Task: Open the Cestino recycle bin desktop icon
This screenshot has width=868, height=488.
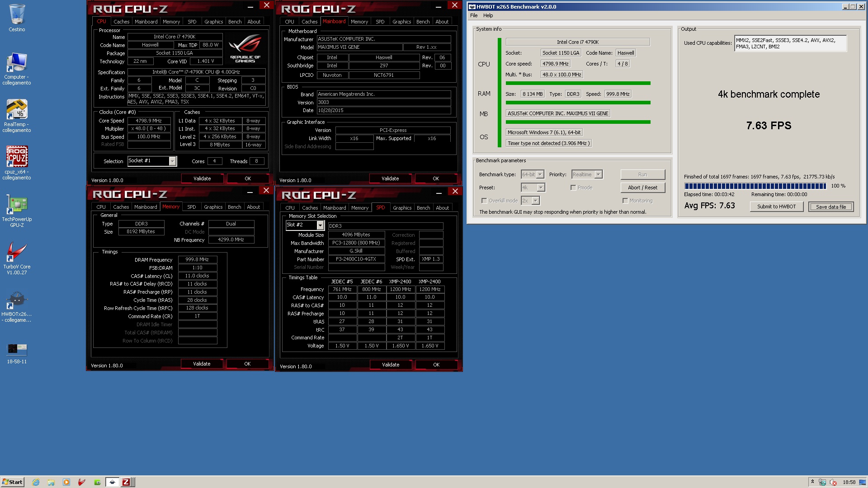Action: click(x=17, y=18)
